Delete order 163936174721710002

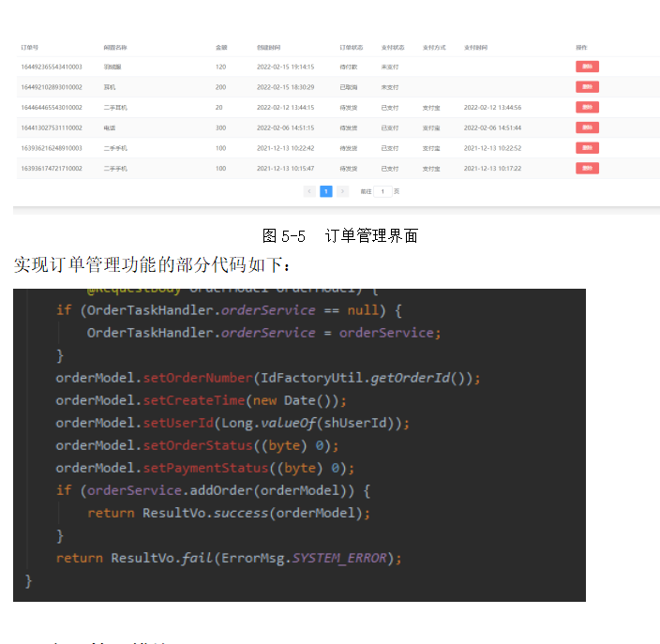click(x=587, y=169)
